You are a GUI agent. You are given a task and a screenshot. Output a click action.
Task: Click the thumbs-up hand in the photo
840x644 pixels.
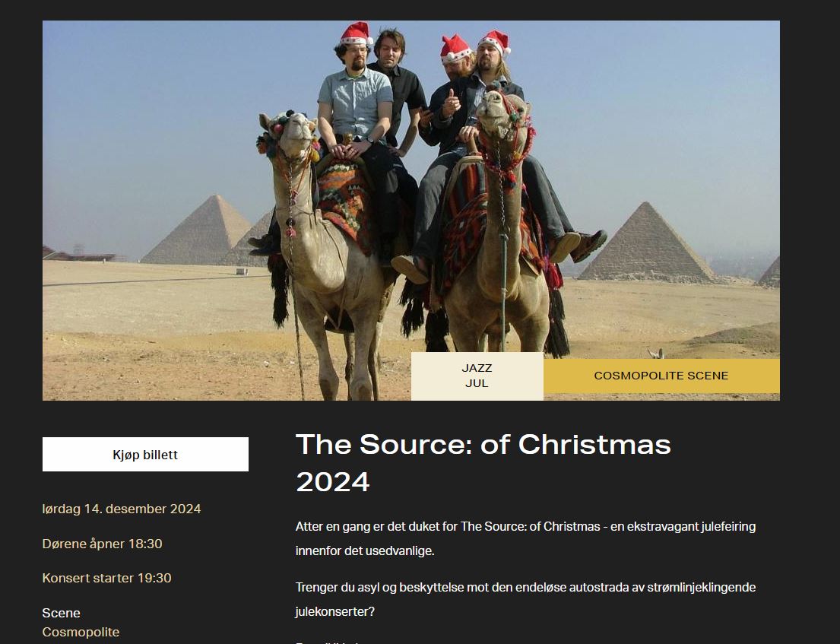coord(451,103)
